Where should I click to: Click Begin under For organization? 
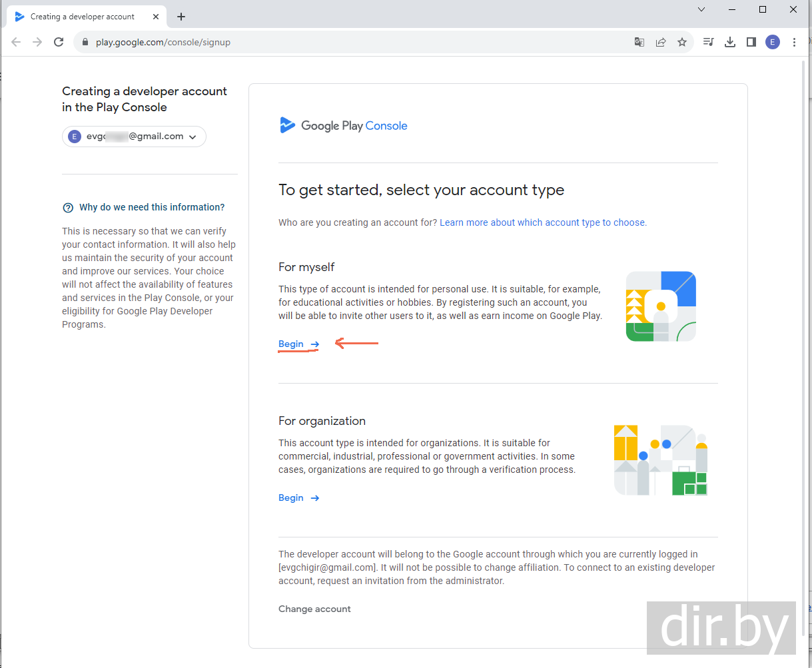(x=298, y=498)
